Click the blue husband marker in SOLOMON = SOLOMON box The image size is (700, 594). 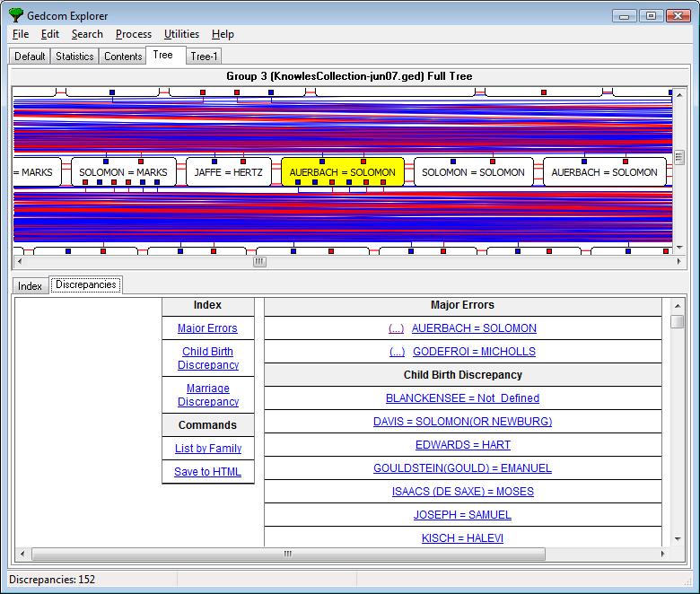tap(453, 162)
